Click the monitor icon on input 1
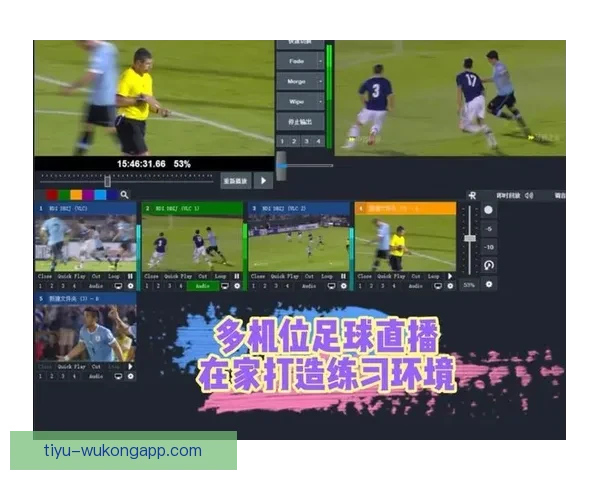 (118, 286)
